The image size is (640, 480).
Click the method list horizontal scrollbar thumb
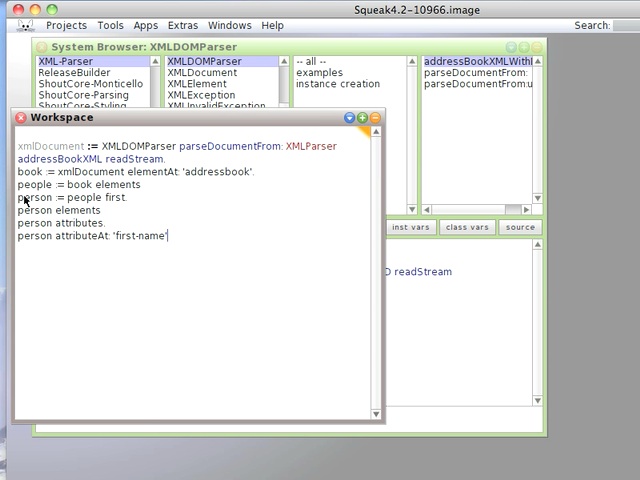tap(513, 210)
